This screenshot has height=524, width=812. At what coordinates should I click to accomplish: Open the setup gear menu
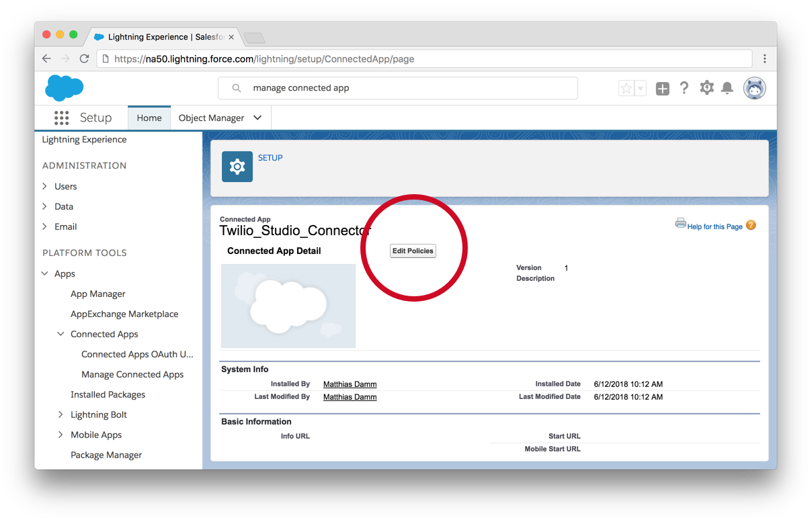706,87
